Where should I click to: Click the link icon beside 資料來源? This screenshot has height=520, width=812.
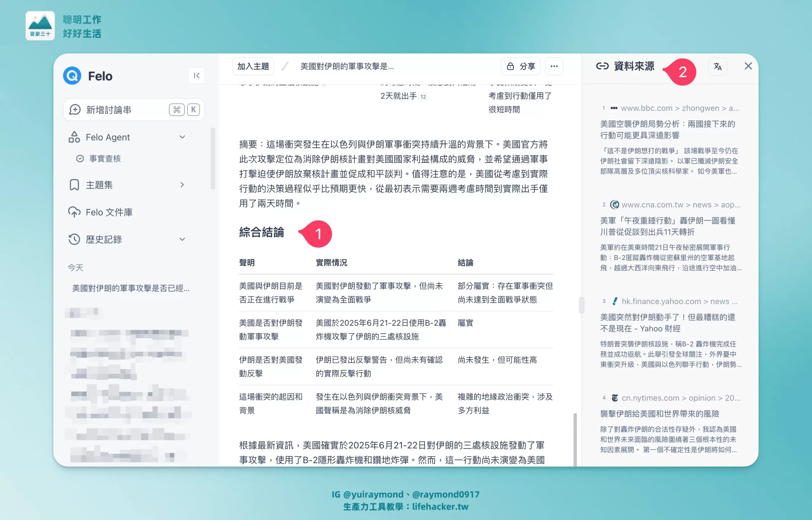click(602, 66)
